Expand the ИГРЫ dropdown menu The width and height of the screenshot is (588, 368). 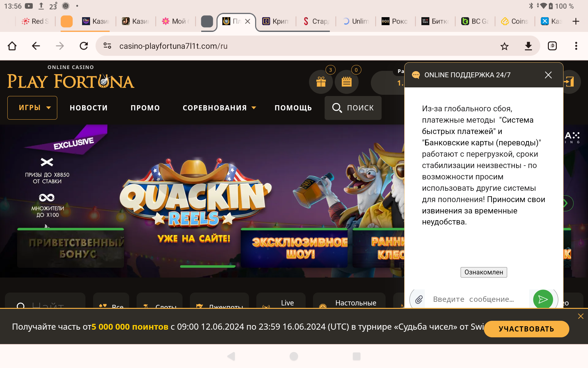(x=32, y=108)
